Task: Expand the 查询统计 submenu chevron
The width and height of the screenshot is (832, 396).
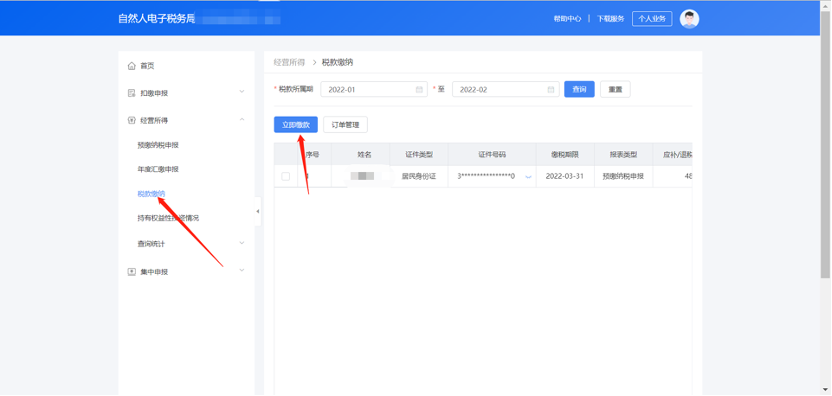Action: 241,243
